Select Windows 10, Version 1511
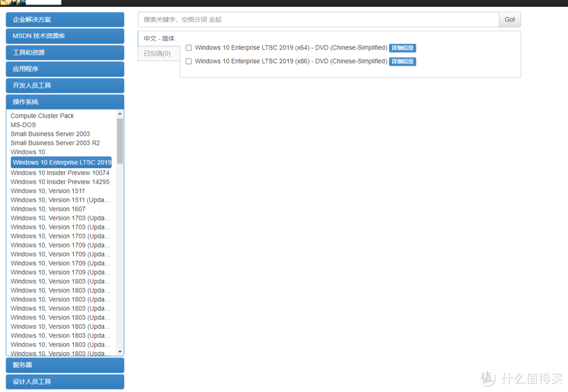The height and width of the screenshot is (392, 568). coord(47,191)
